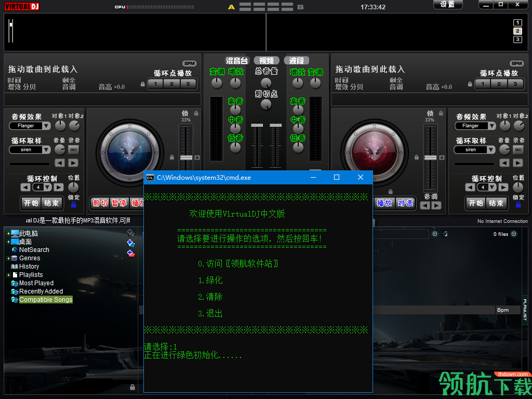The width and height of the screenshot is (532, 399).
Task: Switch to the 视频 video tab
Action: tap(267, 61)
